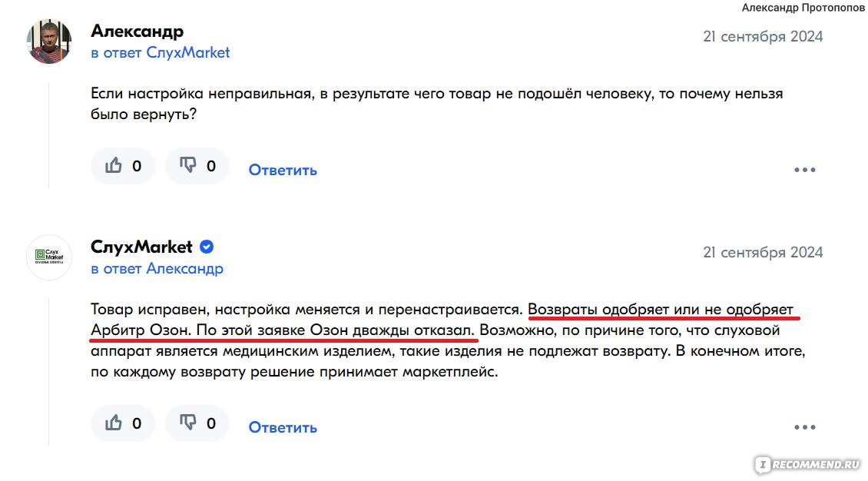Open СлухMarket username heading

coord(141,247)
